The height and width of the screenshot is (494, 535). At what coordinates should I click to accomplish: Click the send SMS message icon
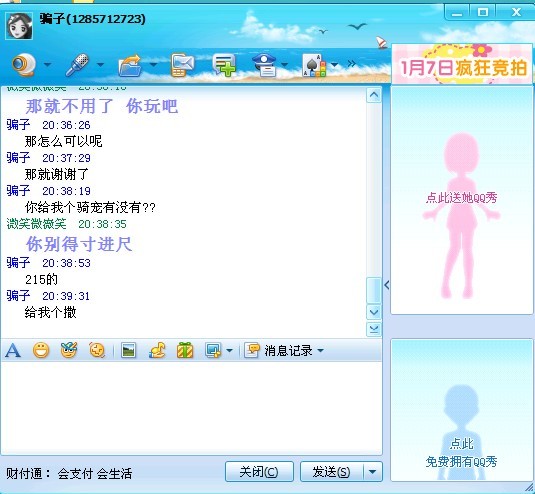coord(183,65)
